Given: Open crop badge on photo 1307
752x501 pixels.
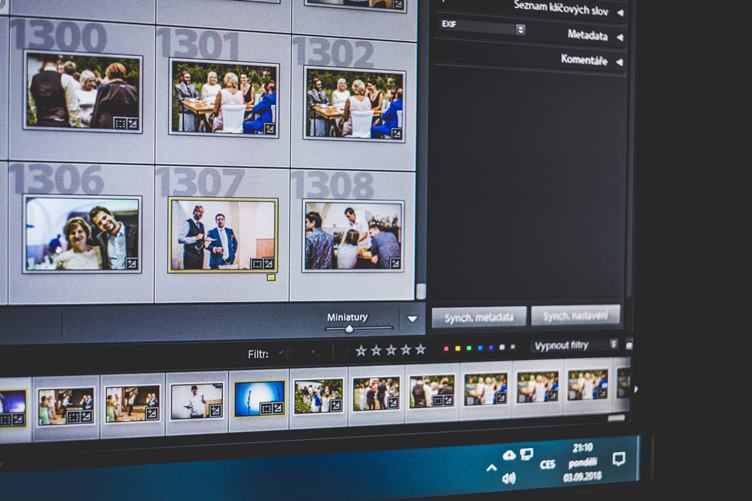Looking at the screenshot, I should point(257,264).
